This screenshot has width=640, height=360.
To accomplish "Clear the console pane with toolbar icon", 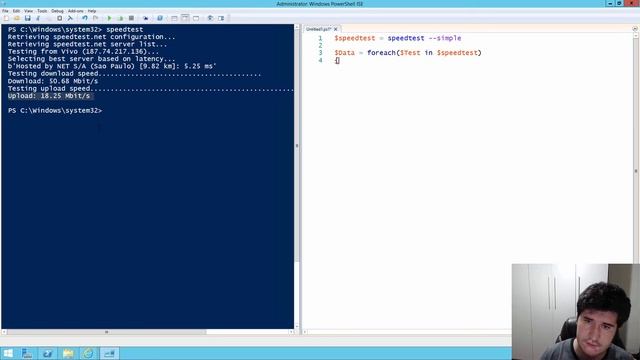I will (70, 18).
